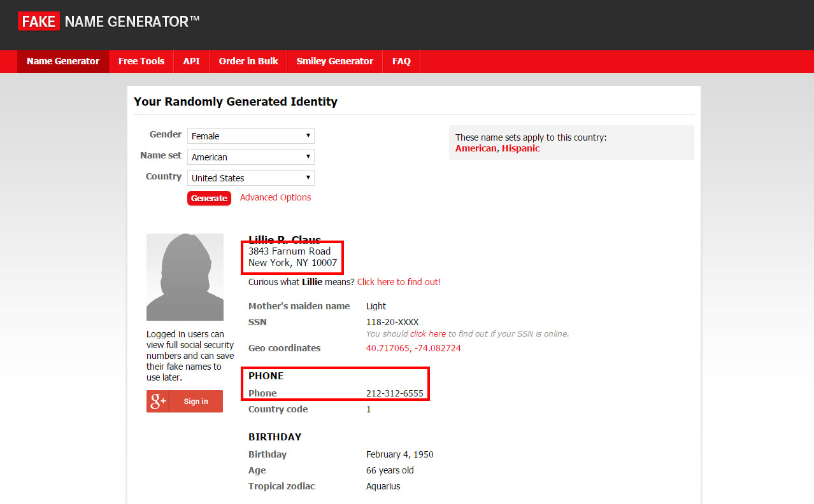Viewport: 814px width, 504px height.
Task: Expand the Name set dropdown
Action: coord(250,157)
